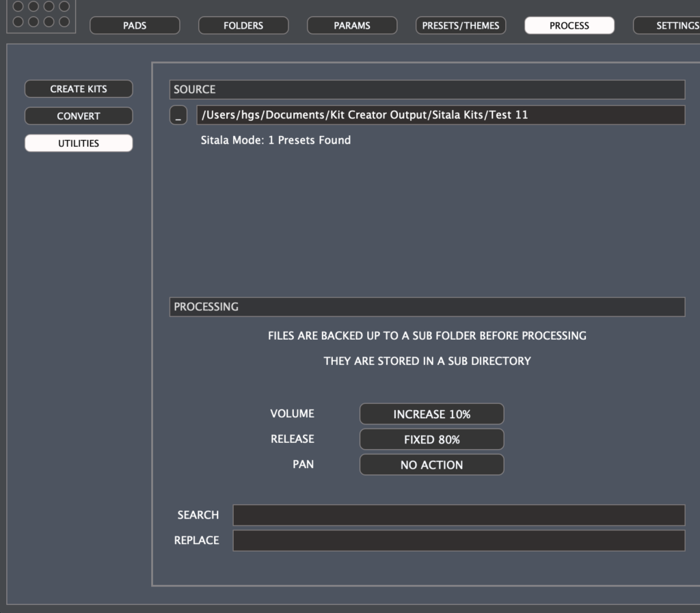Click 'THEY ARE STORED IN A SUB DIRECTORY' text
Viewport: 700px width, 613px height.
[427, 361]
